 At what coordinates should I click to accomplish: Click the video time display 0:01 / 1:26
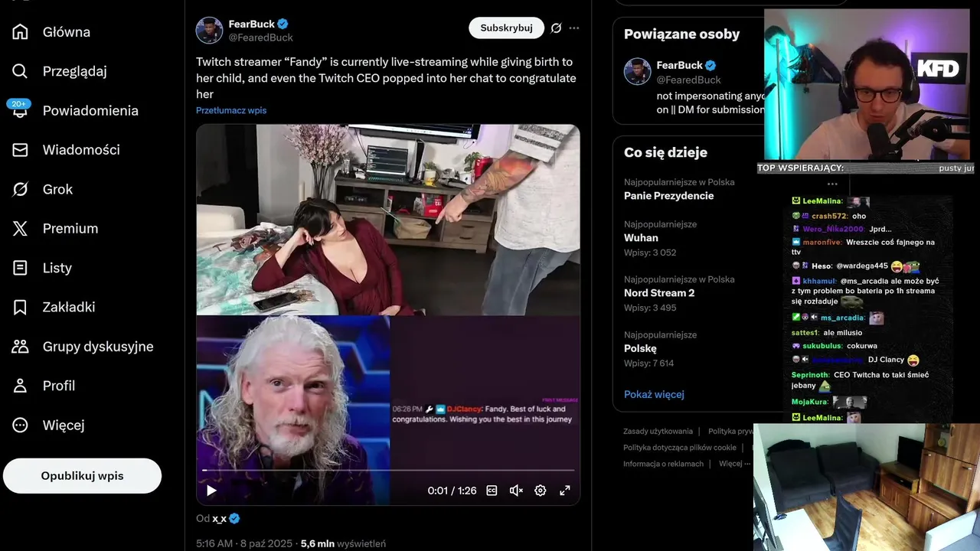coord(452,491)
